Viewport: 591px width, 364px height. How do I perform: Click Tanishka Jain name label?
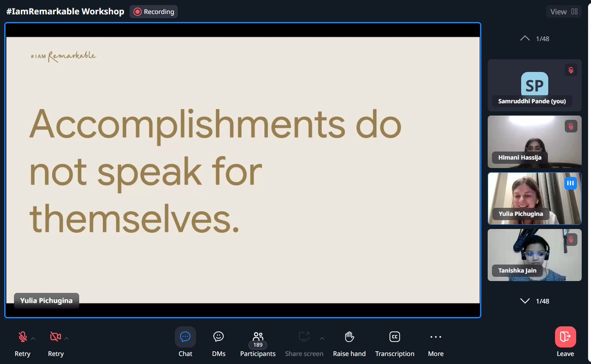517,270
